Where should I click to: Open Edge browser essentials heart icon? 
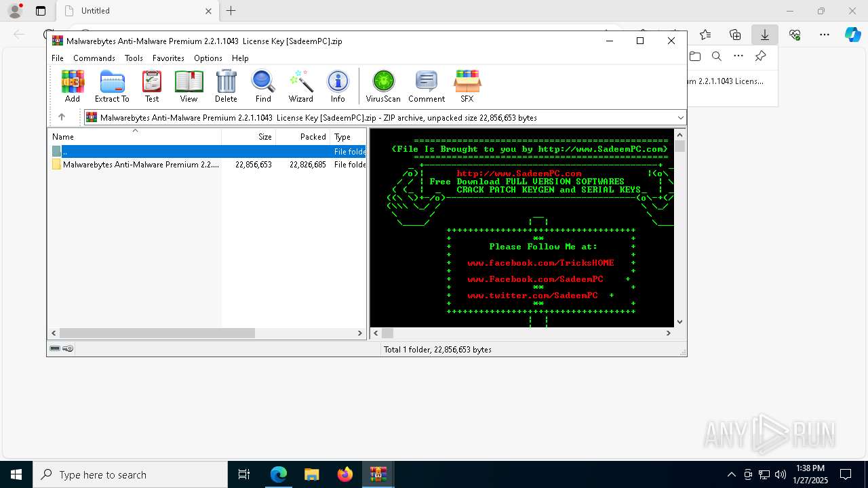[795, 35]
